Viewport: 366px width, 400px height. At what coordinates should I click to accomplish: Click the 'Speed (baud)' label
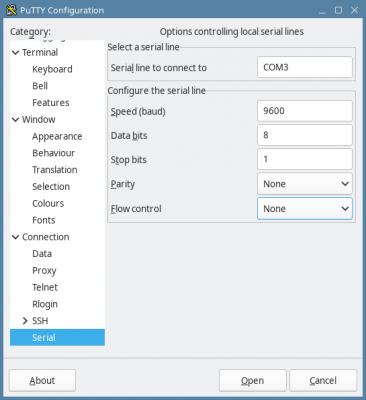point(138,111)
